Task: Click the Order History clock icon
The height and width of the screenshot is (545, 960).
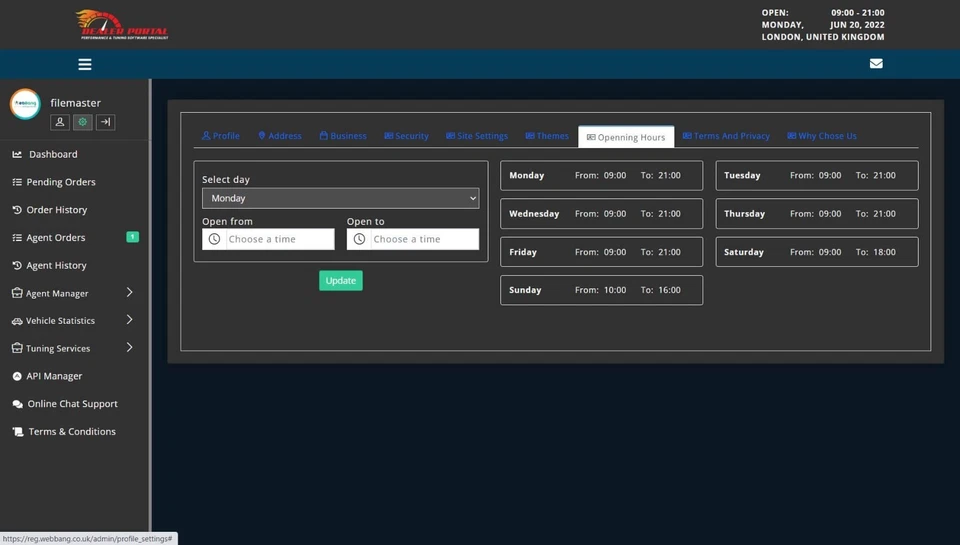Action: tap(17, 209)
